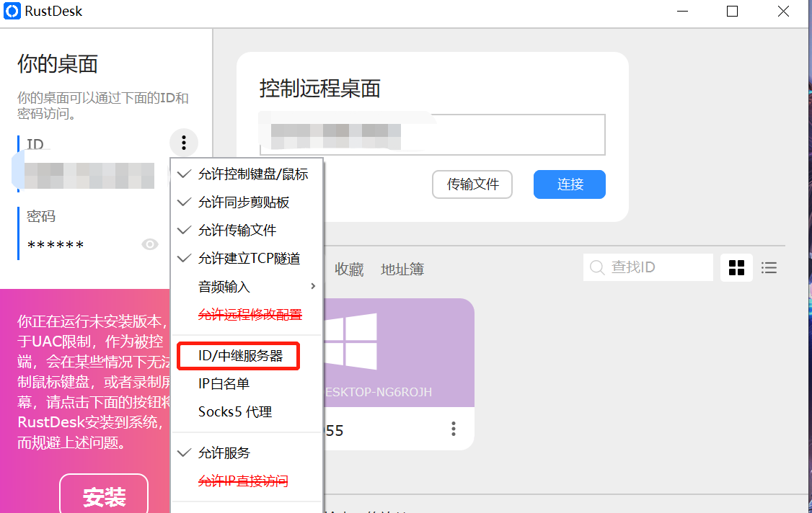Switch to the 地址簿 tab

[402, 268]
